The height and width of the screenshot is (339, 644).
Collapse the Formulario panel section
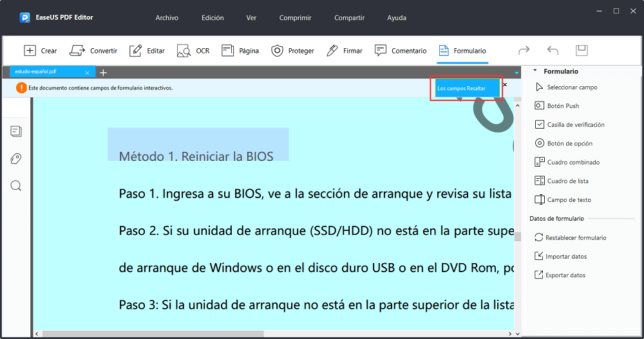[535, 71]
